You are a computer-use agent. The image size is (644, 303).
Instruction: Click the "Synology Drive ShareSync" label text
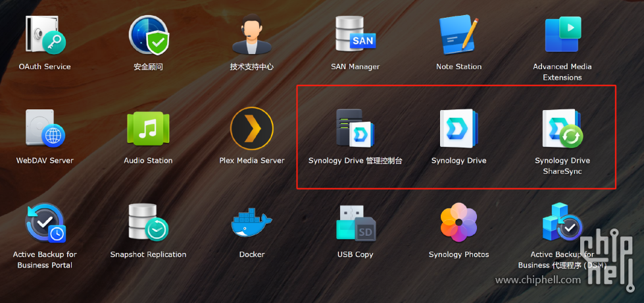point(562,166)
